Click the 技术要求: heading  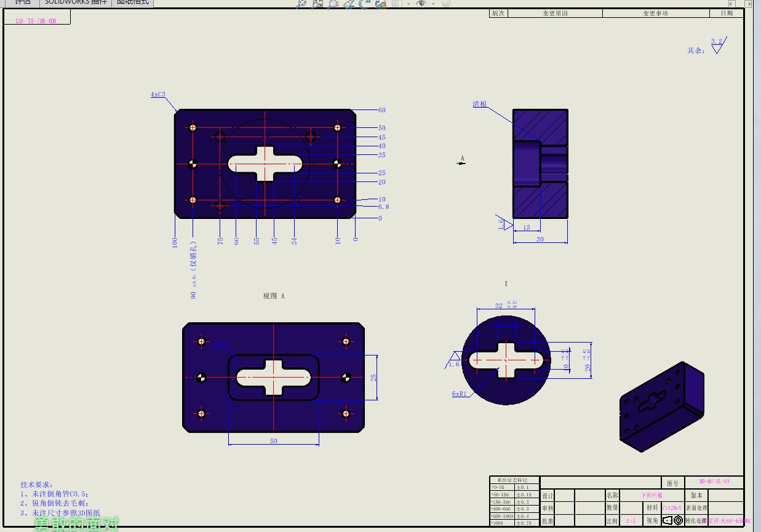point(37,485)
